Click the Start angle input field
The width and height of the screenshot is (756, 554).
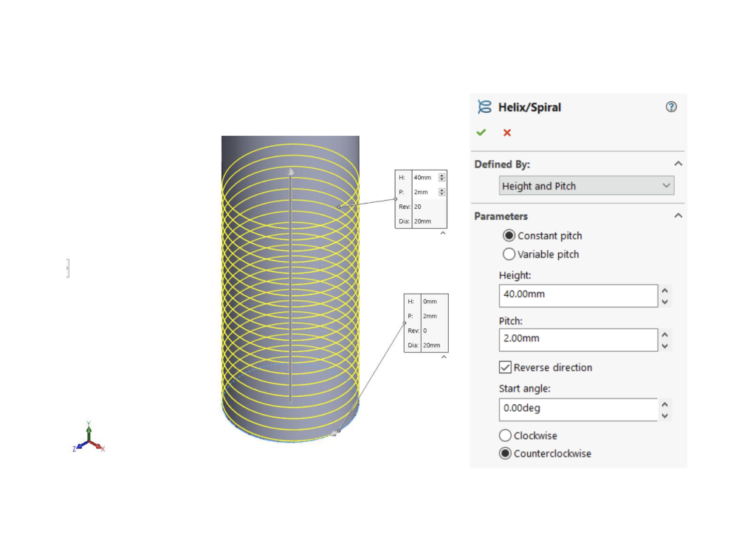click(x=578, y=409)
